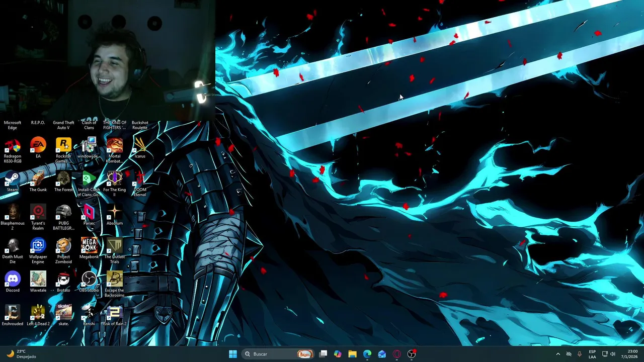Select the skate. shortcut icon
The height and width of the screenshot is (362, 644).
63,313
